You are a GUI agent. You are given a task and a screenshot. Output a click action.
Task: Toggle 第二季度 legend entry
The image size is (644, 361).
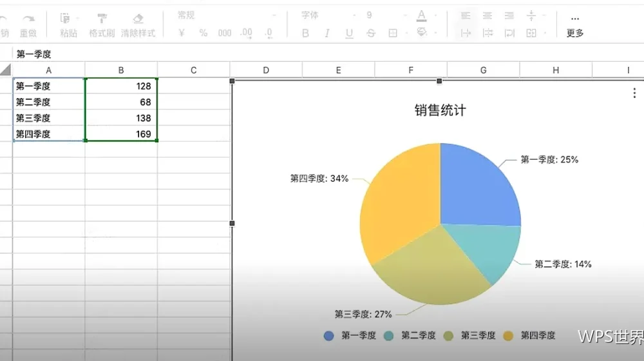[410, 335]
